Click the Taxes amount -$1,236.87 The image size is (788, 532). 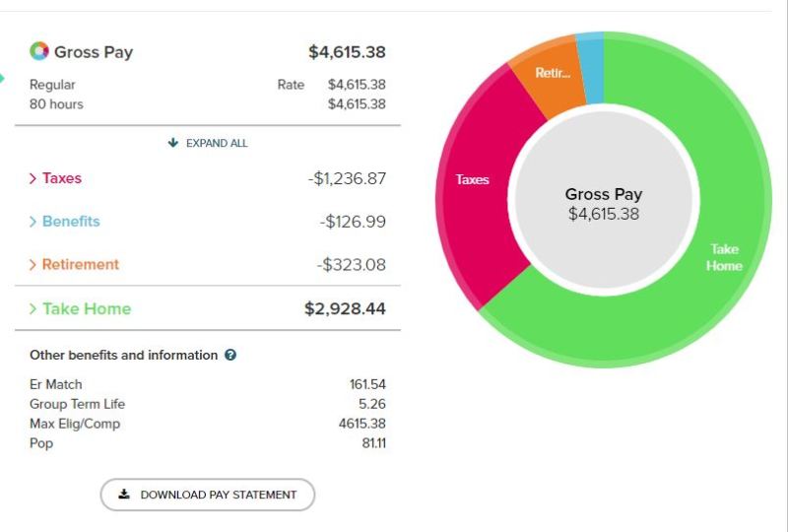[347, 178]
